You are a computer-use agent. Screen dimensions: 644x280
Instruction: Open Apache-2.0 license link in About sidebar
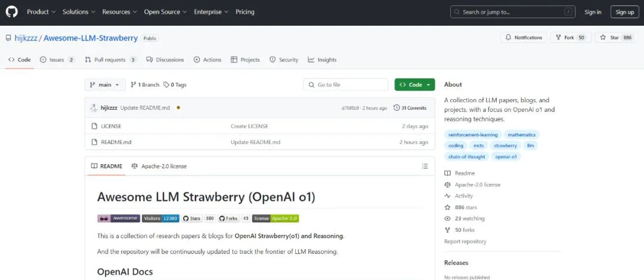click(472, 184)
